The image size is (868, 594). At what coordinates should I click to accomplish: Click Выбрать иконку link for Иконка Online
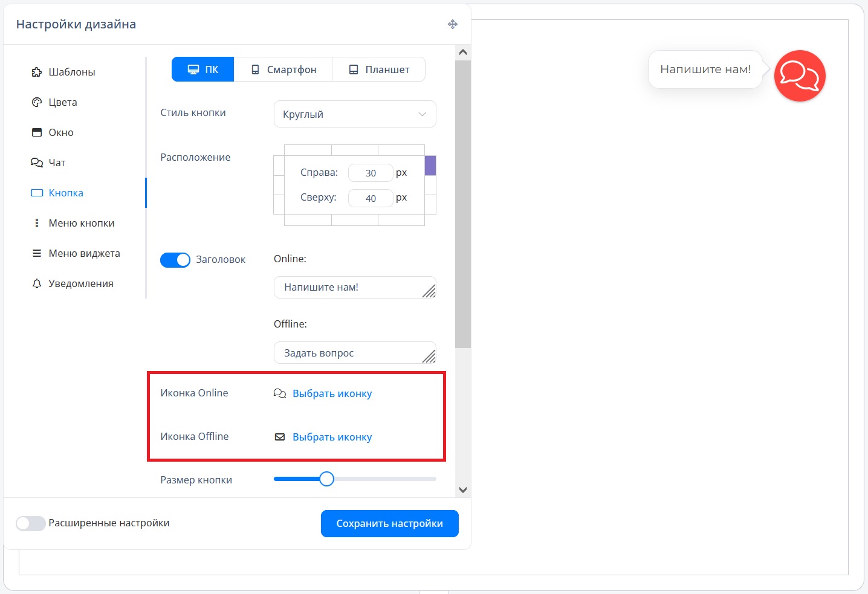(x=332, y=393)
